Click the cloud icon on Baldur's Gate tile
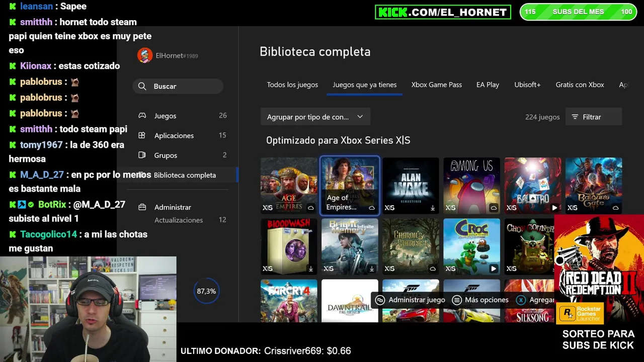This screenshot has width=644, height=362. (x=615, y=208)
